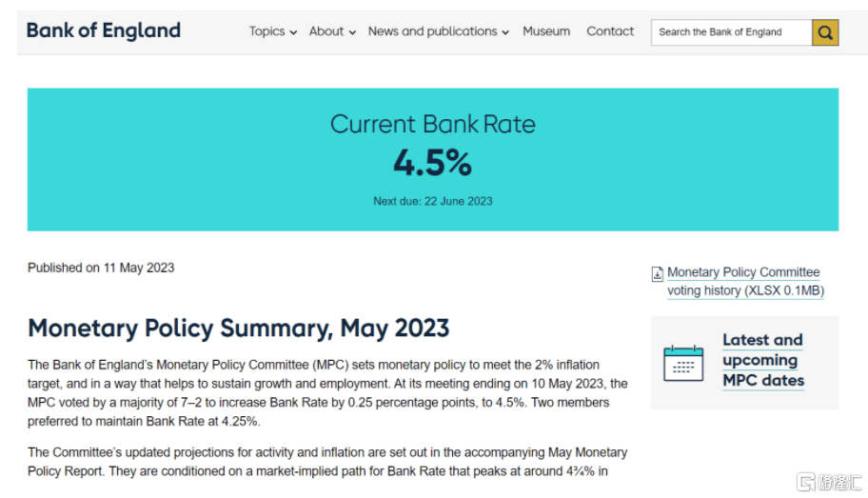868x498 pixels.
Task: Click the News and publications chevron arrow
Action: coord(504,32)
